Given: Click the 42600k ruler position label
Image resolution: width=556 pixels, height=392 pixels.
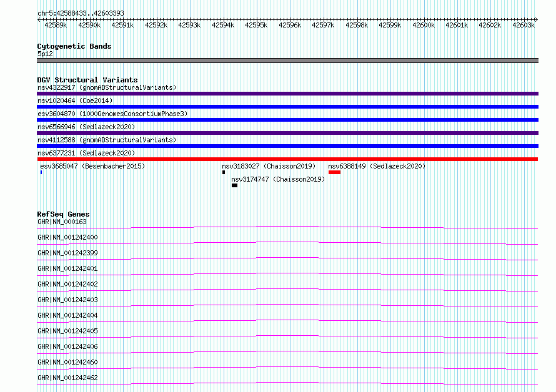Looking at the screenshot, I should (x=424, y=25).
